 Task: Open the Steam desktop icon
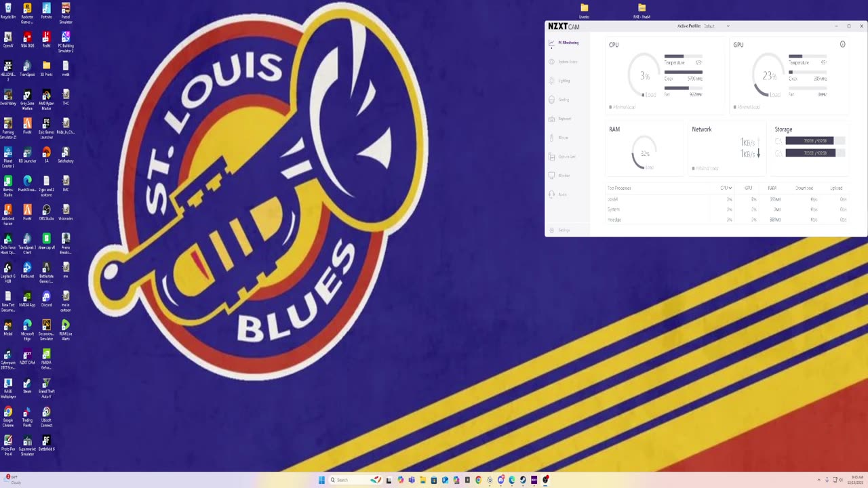tap(27, 385)
